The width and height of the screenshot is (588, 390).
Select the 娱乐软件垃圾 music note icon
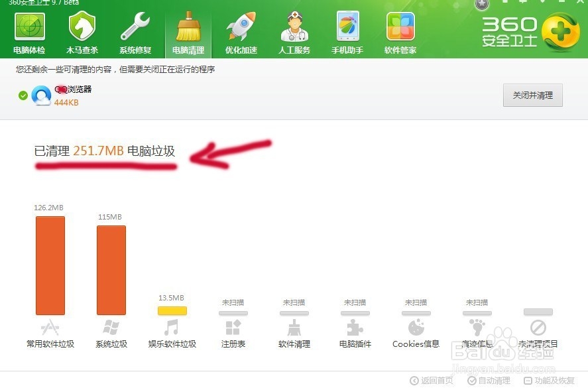(172, 327)
